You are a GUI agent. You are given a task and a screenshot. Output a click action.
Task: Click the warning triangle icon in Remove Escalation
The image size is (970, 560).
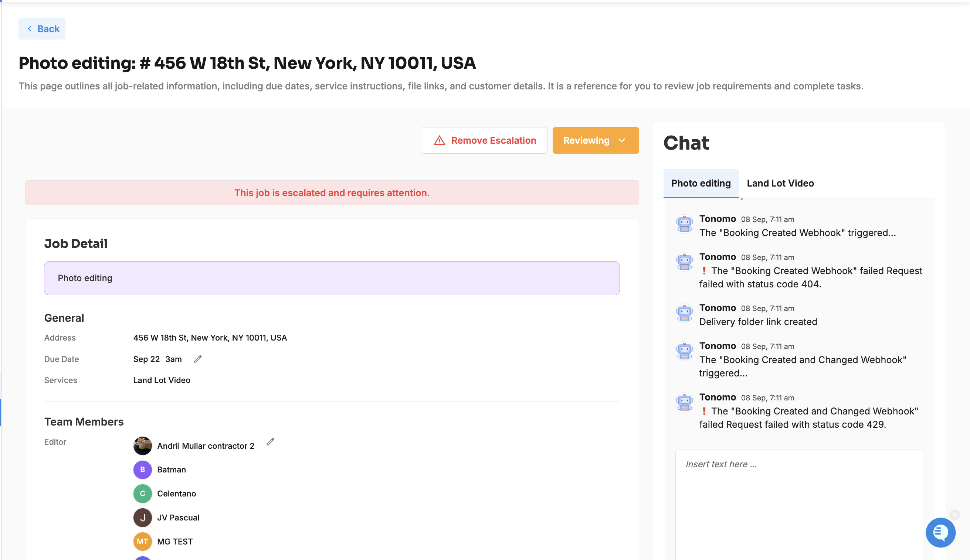(x=440, y=140)
